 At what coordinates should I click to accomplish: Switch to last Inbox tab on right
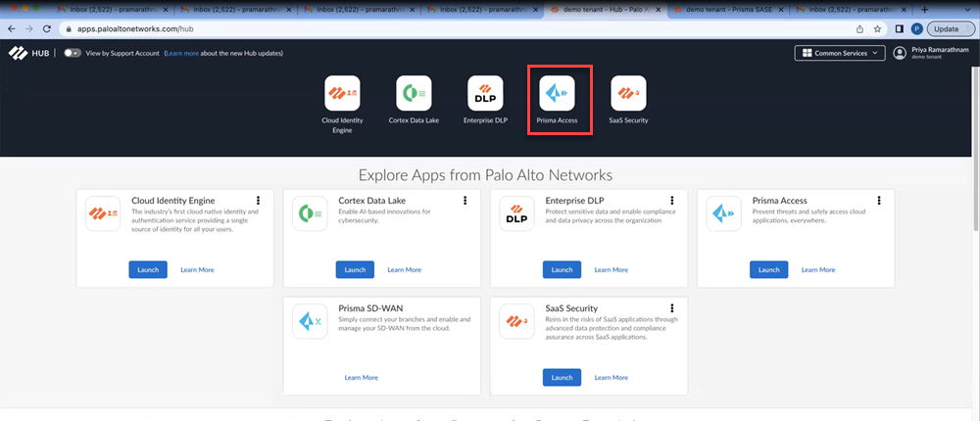pyautogui.click(x=850, y=10)
